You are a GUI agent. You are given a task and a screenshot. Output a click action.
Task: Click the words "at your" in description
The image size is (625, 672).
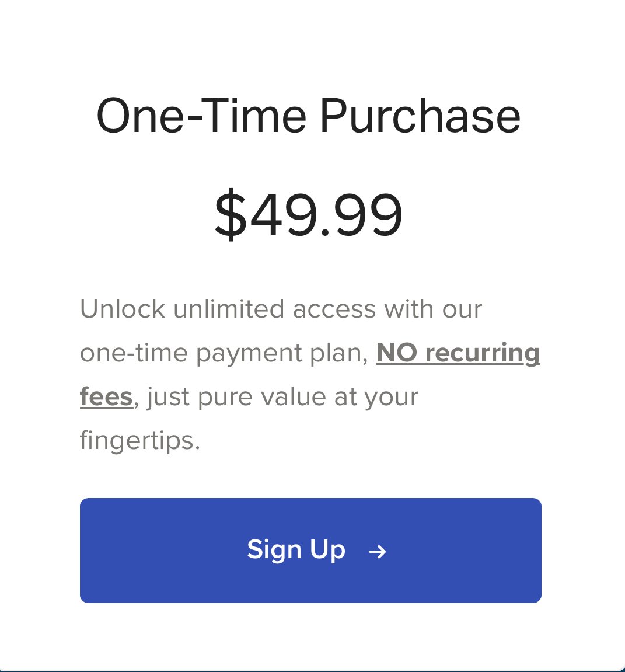(376, 397)
